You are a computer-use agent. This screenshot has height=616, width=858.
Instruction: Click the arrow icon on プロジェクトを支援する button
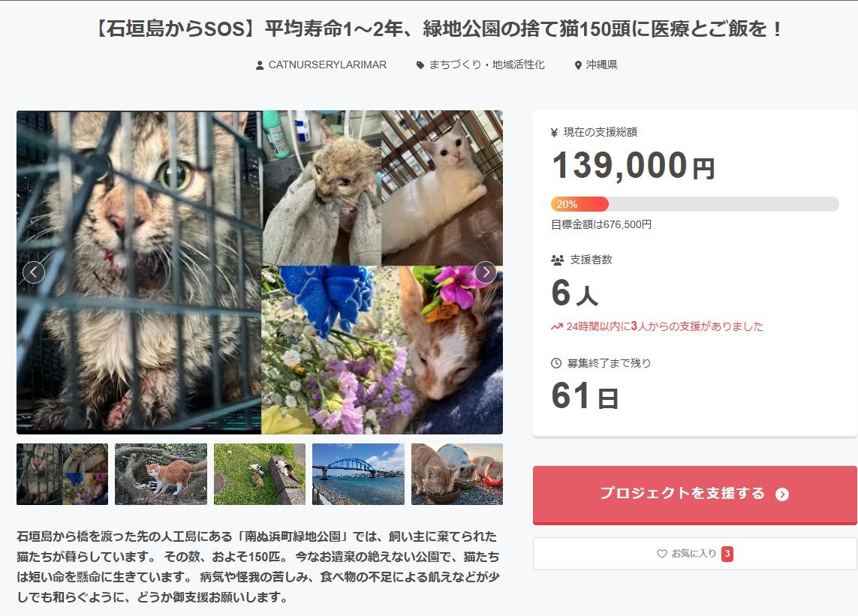tap(782, 494)
